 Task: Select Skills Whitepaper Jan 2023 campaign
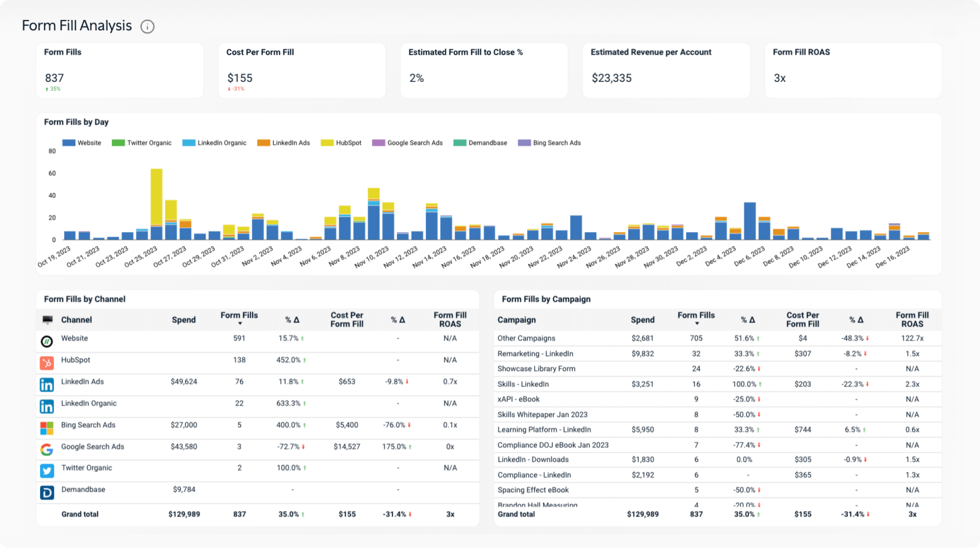(x=542, y=415)
